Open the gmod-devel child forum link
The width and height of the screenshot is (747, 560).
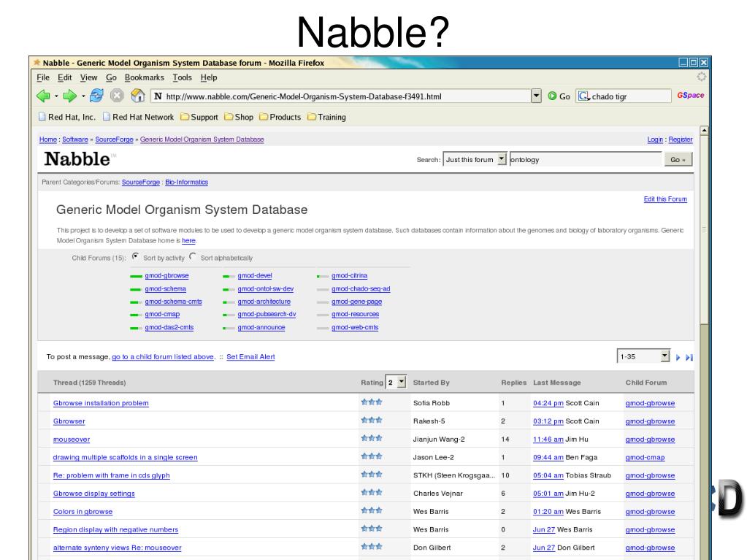tap(255, 276)
